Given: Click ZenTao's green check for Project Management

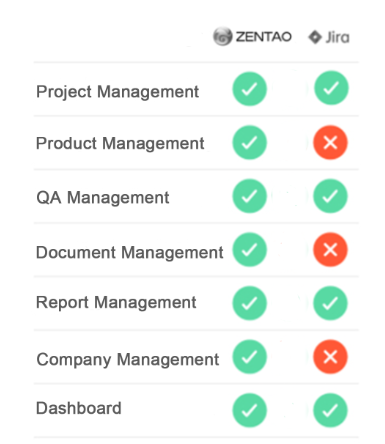Looking at the screenshot, I should click(250, 89).
